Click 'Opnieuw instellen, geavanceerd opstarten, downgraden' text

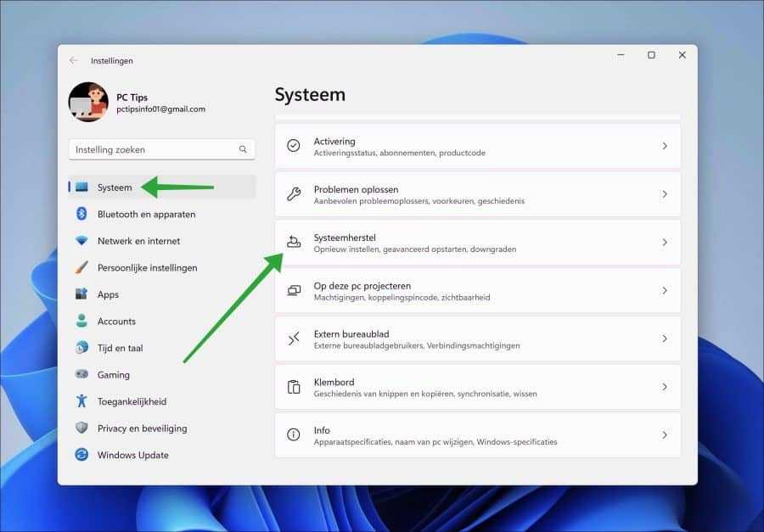point(414,249)
